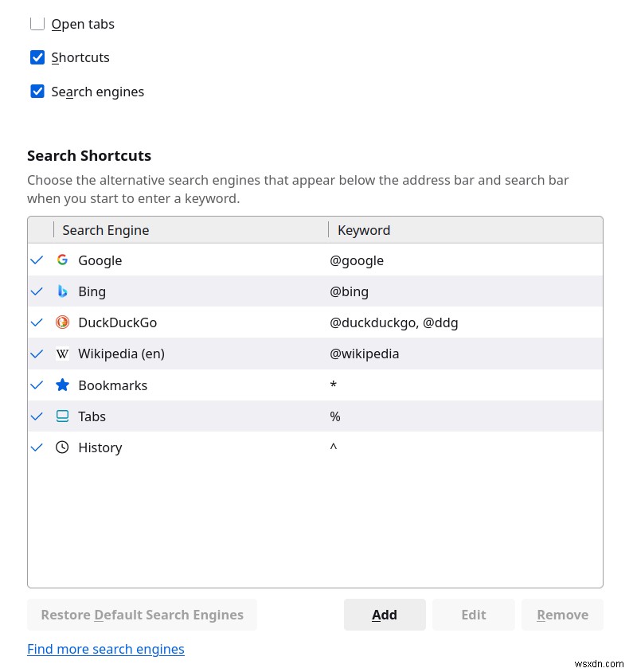Select the History row name
633x672 pixels.
coord(100,447)
